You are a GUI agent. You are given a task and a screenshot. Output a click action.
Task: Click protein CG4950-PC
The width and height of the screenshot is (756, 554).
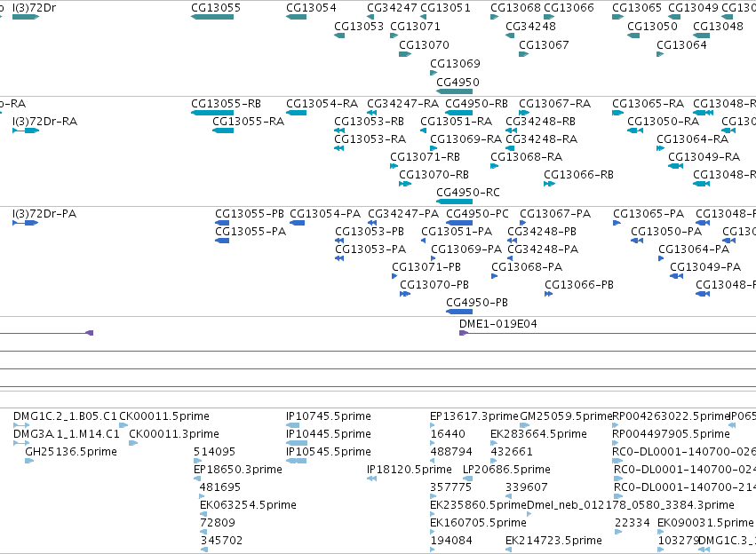tap(477, 214)
